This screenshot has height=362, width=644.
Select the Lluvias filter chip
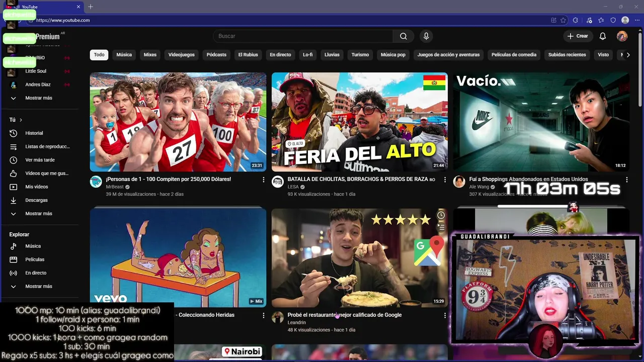(332, 55)
